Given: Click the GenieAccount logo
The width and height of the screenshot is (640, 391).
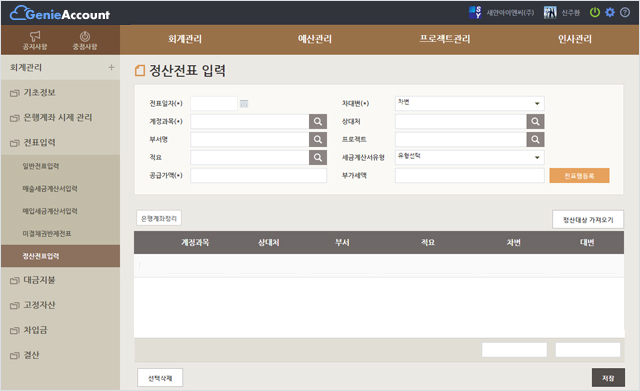Looking at the screenshot, I should (60, 13).
